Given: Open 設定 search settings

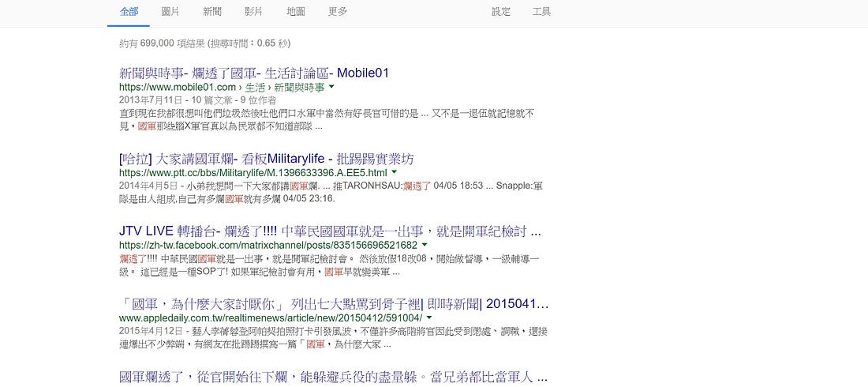Looking at the screenshot, I should 501,12.
